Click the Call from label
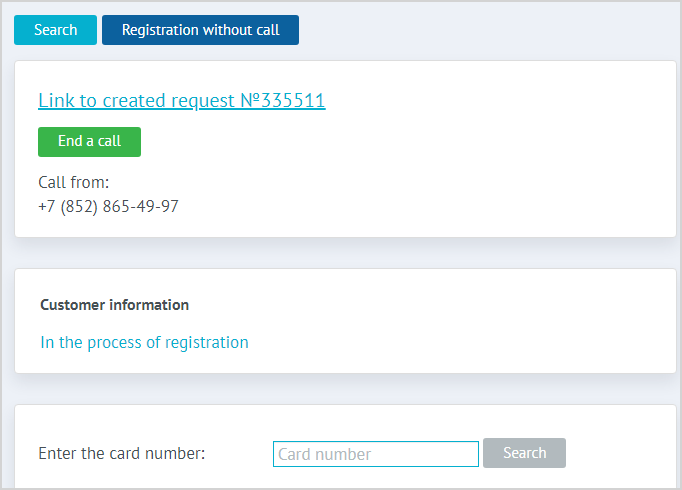 [73, 182]
